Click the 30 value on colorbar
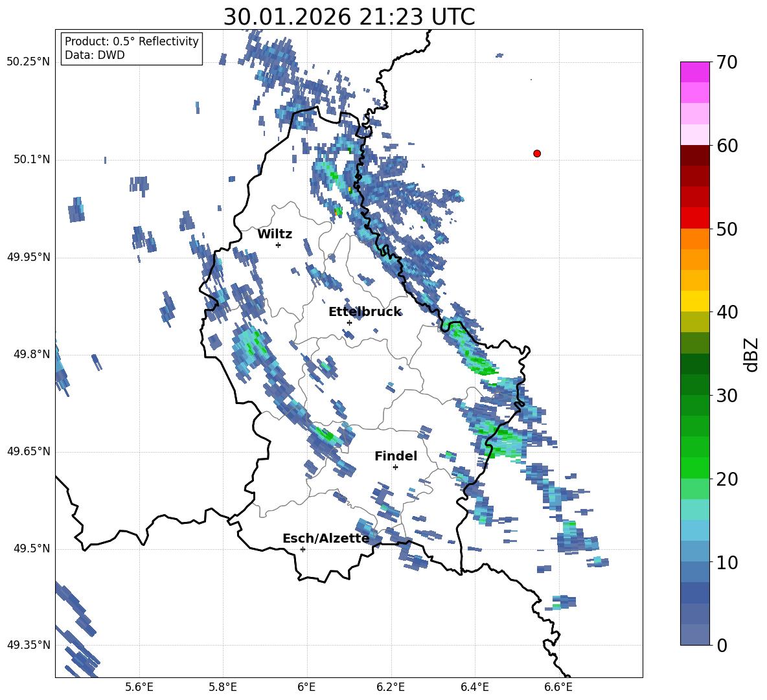Viewport: 767px width, 700px height. click(x=727, y=396)
